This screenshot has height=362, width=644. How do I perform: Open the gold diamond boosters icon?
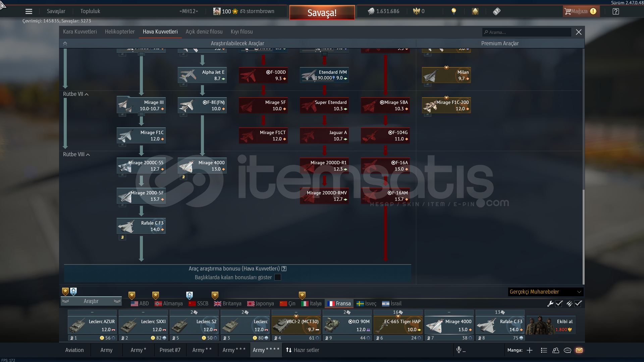pyautogui.click(x=475, y=11)
